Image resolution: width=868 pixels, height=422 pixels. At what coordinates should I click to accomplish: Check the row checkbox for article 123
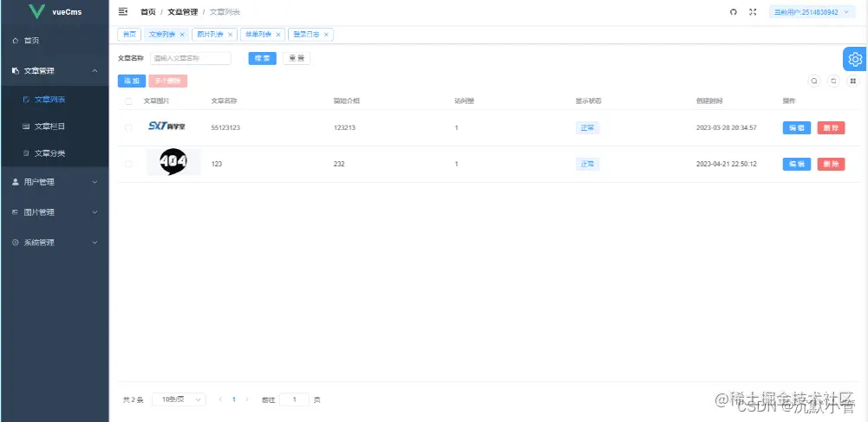(x=128, y=165)
